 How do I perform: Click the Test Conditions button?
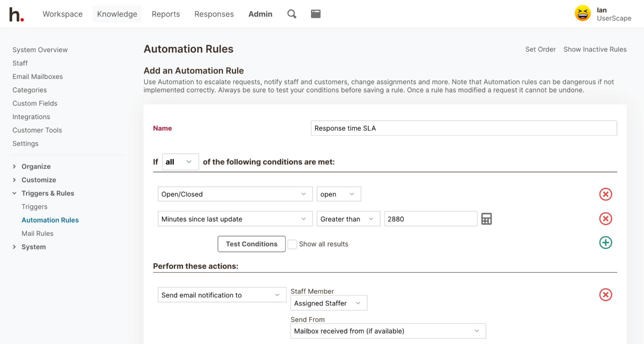tap(251, 244)
